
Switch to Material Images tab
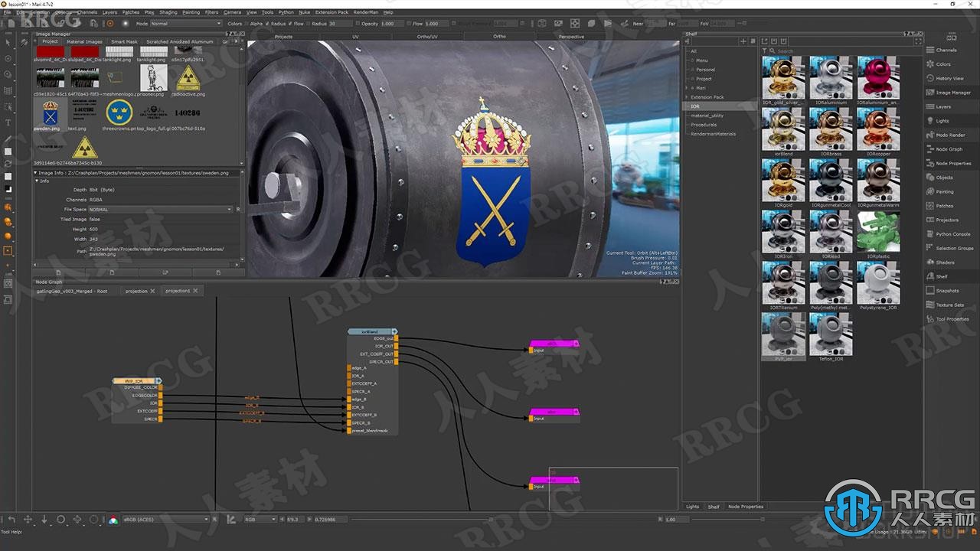click(x=84, y=41)
